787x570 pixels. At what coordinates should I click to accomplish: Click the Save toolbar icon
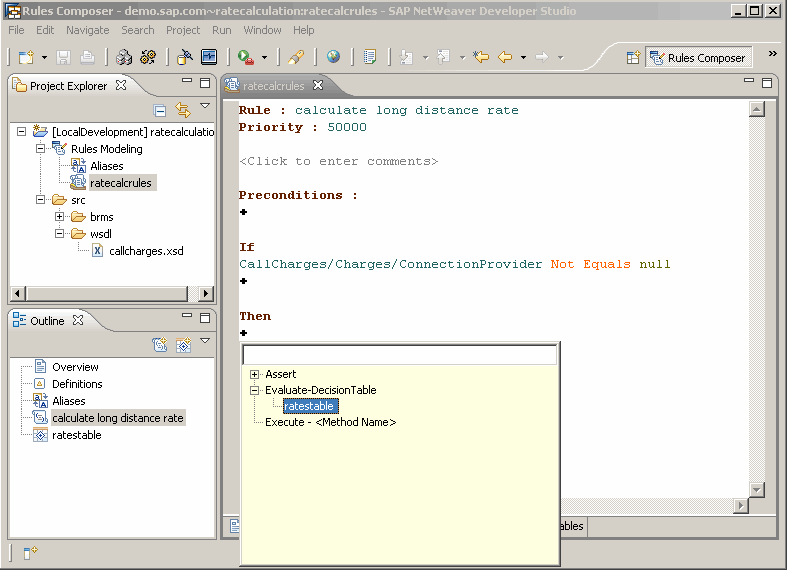click(63, 57)
